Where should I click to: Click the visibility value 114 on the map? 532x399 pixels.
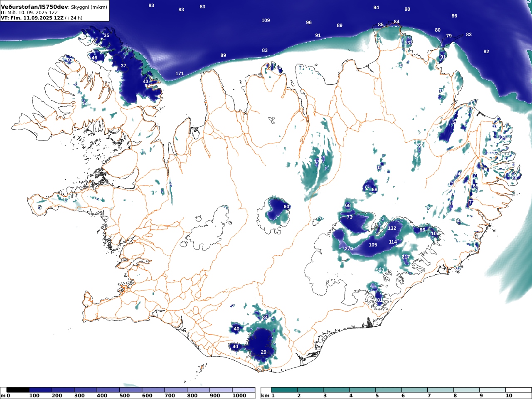[x=393, y=242]
